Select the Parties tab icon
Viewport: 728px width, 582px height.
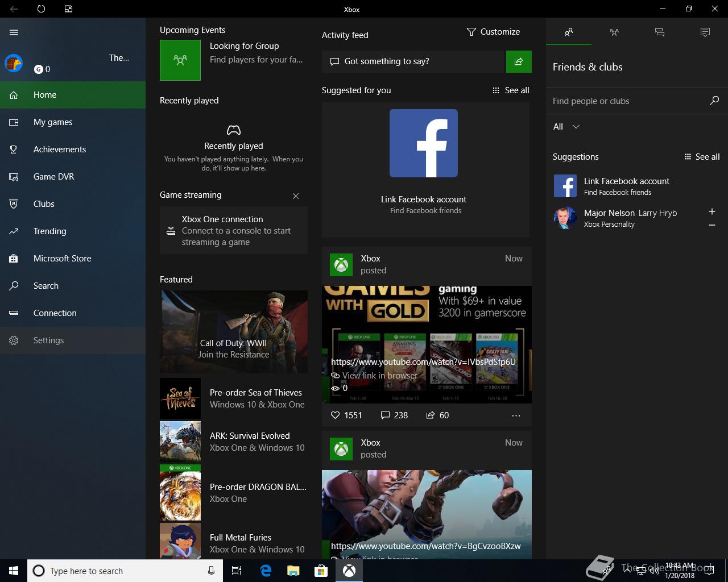pos(614,32)
